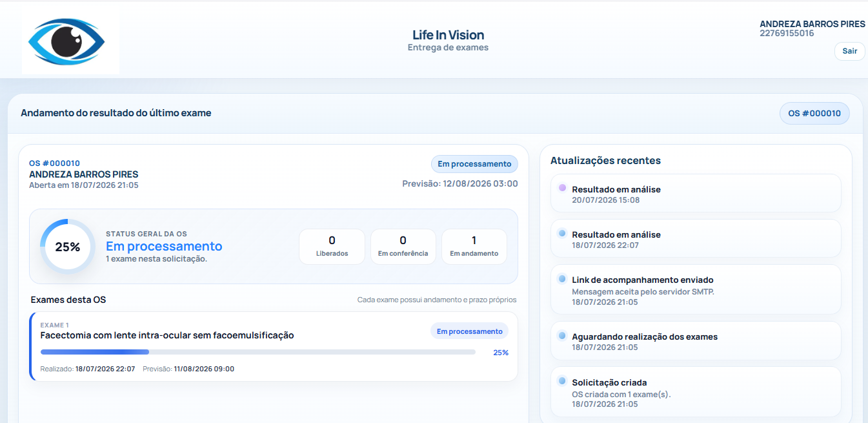Viewport: 868px width, 423px height.
Task: Open the Liberados counter card
Action: 332,246
